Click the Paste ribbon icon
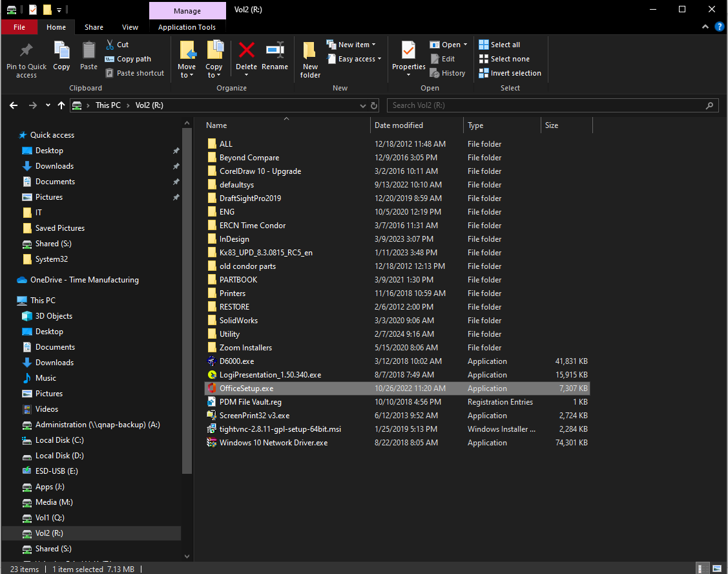Image resolution: width=728 pixels, height=574 pixels. tap(88, 50)
